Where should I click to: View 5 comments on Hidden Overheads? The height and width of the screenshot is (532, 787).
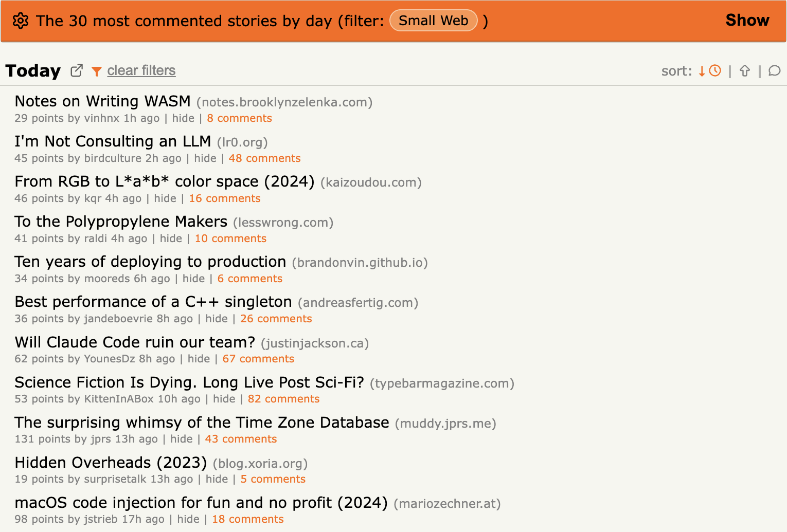coord(273,479)
